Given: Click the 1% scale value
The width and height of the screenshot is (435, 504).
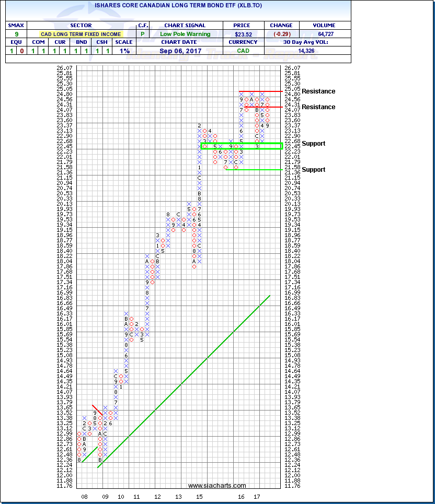Looking at the screenshot, I should click(124, 51).
